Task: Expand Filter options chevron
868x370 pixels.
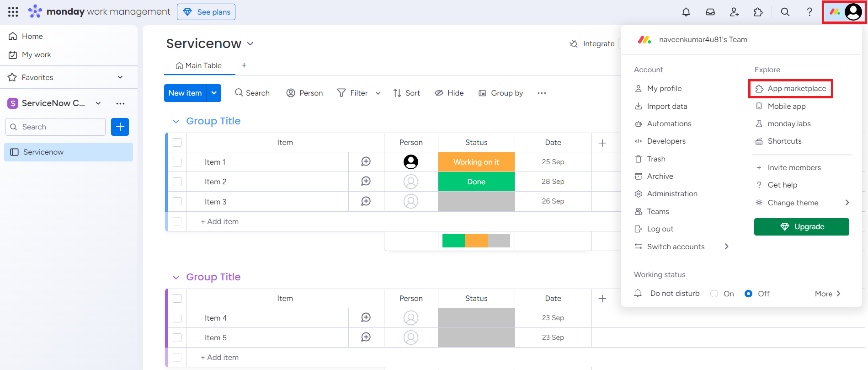Action: pyautogui.click(x=378, y=93)
